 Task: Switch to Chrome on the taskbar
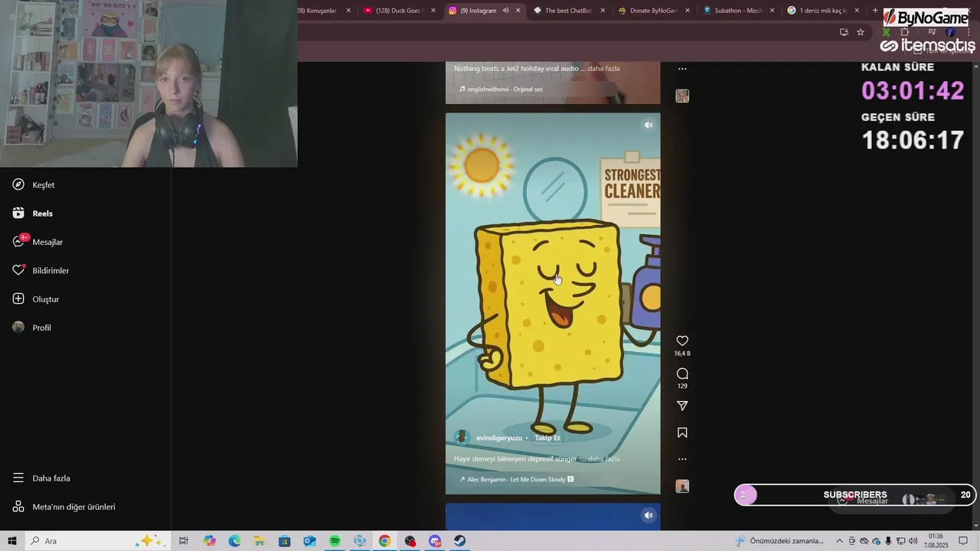(384, 541)
